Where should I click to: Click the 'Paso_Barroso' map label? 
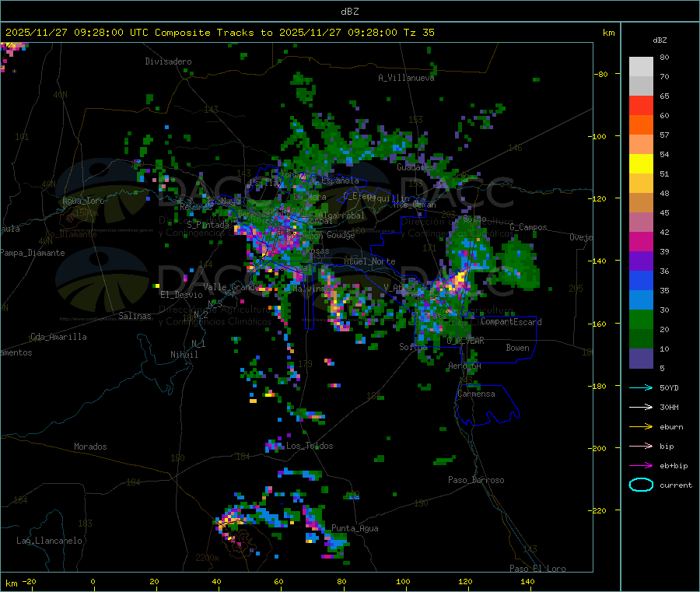tap(476, 480)
